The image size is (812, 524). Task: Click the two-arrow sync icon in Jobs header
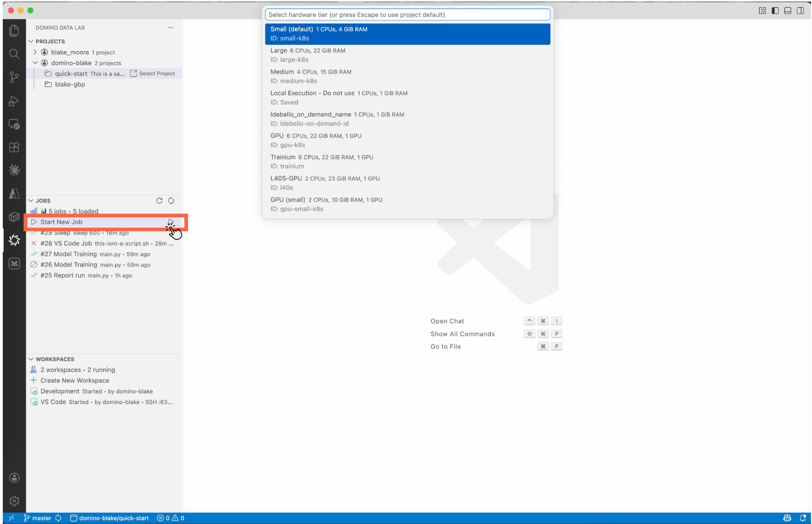click(x=171, y=201)
